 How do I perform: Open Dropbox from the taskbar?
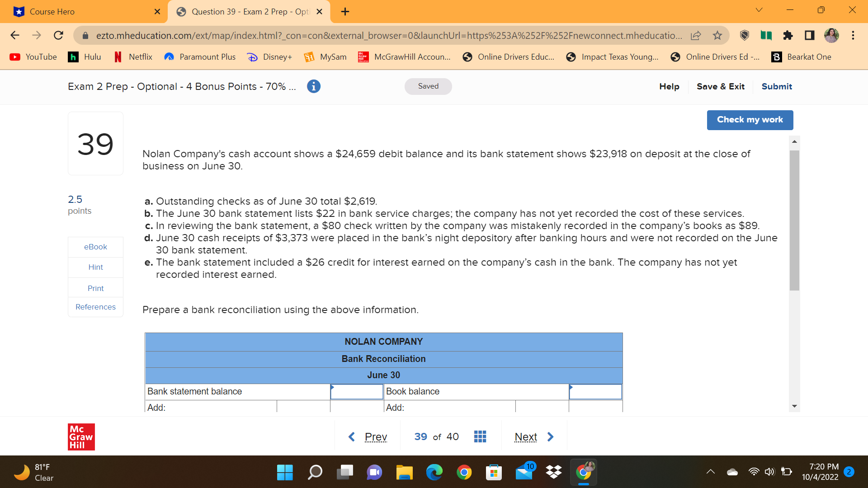coord(554,472)
